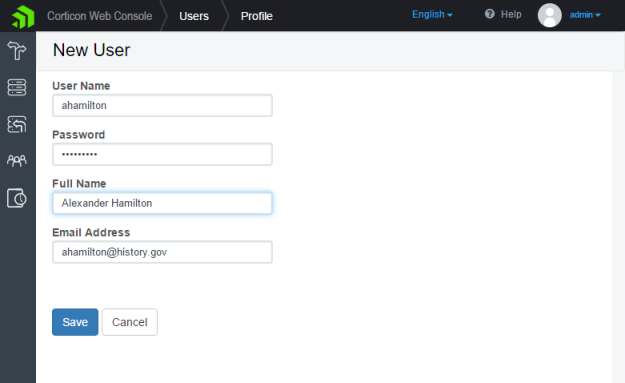Open Help link text
The image size is (625, 383).
511,14
